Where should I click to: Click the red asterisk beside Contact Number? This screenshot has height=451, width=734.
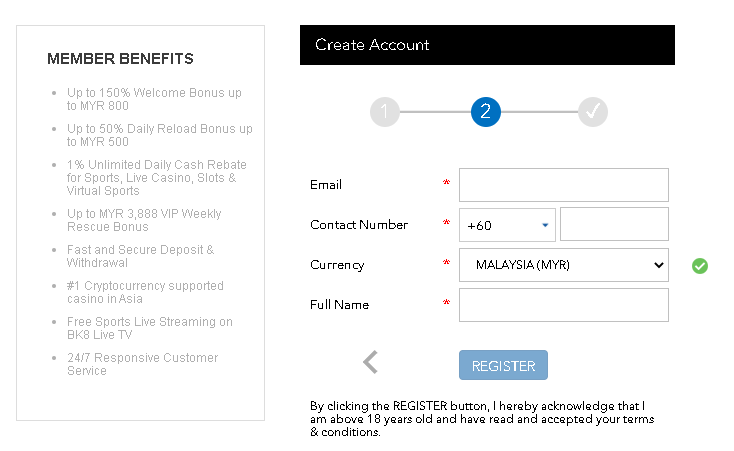pyautogui.click(x=446, y=223)
